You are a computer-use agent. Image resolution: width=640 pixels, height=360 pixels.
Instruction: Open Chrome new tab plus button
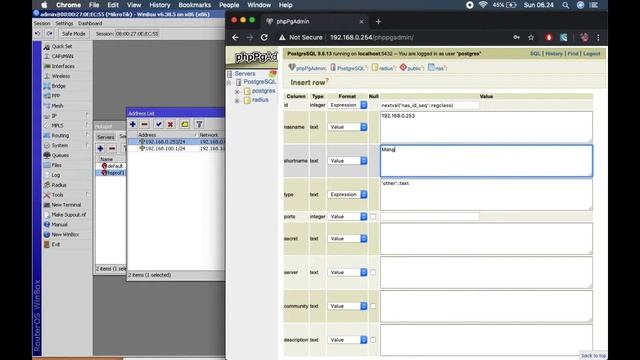(378, 22)
